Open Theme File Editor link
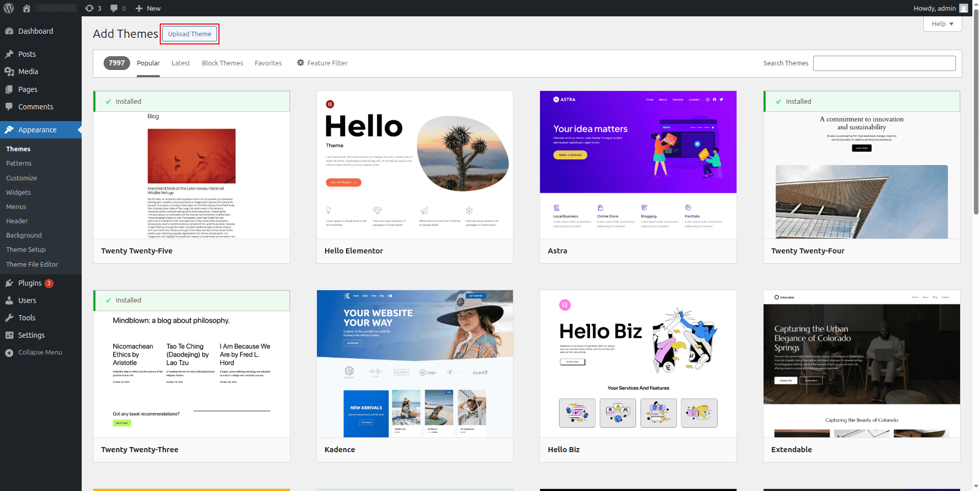 tap(32, 265)
